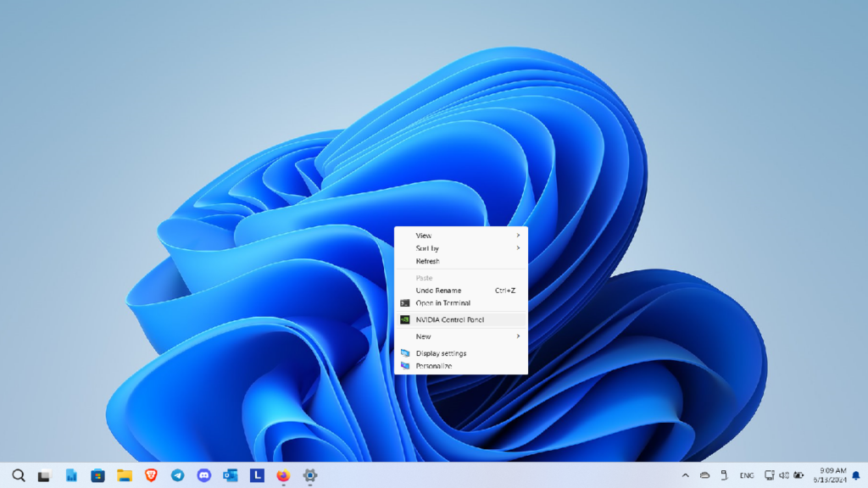Open the View submenu in context menu

460,236
